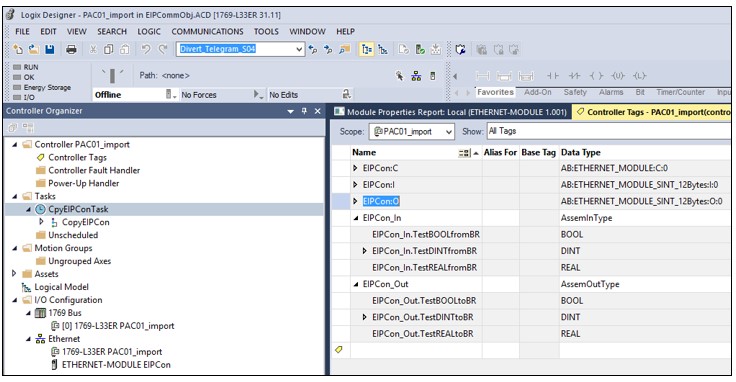Print using the printer icon

(x=71, y=49)
